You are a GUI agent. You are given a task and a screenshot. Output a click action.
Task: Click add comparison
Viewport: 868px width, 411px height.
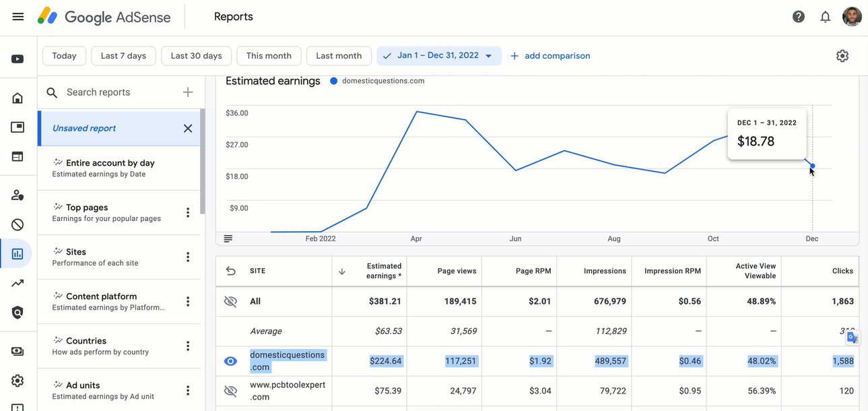[550, 56]
